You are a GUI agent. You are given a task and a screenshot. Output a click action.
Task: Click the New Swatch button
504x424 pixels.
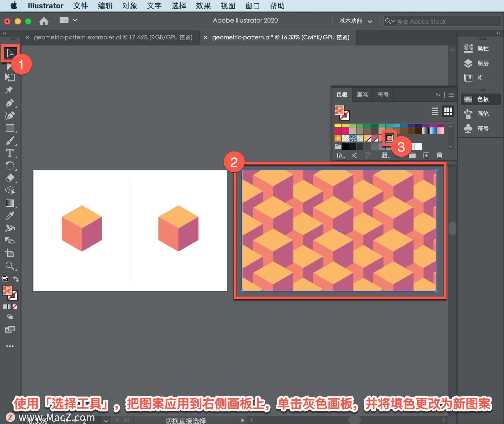pos(427,156)
